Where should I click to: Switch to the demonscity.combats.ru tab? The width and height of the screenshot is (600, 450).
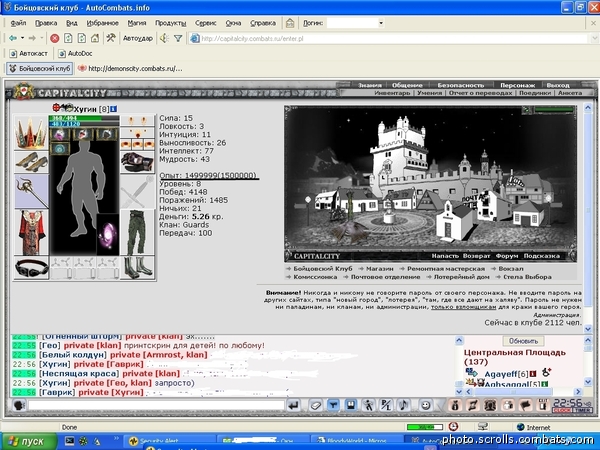[130, 68]
